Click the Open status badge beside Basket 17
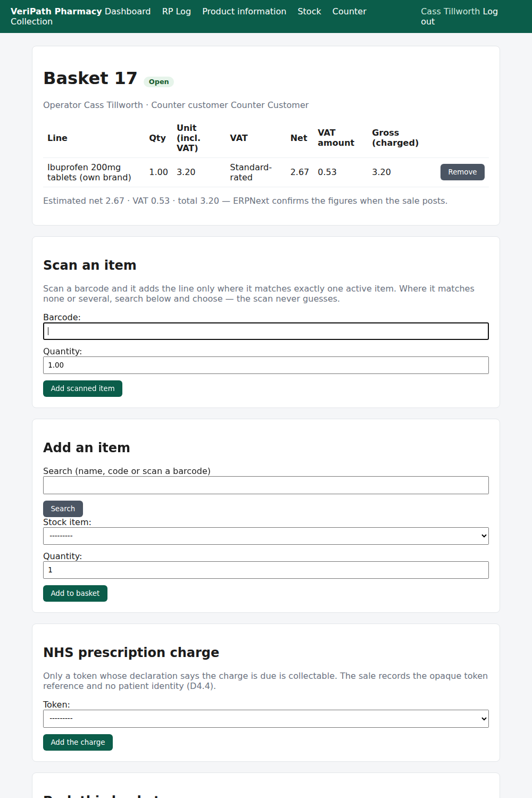 [159, 81]
